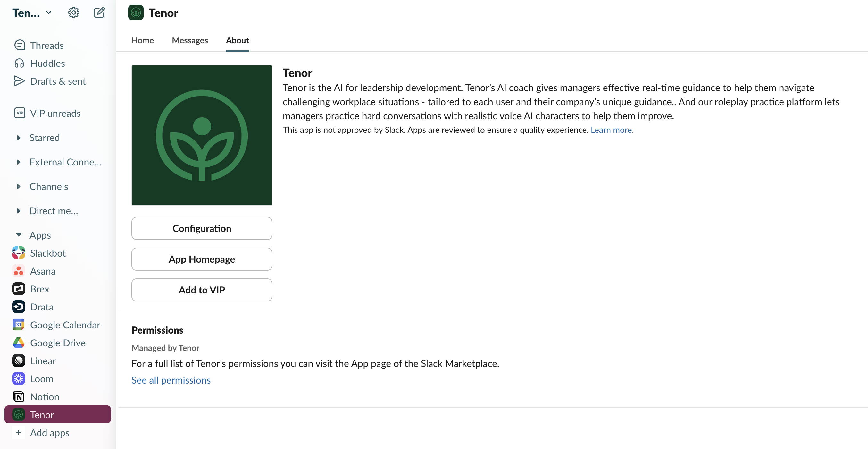
Task: Click the Drata label
Action: pos(42,307)
